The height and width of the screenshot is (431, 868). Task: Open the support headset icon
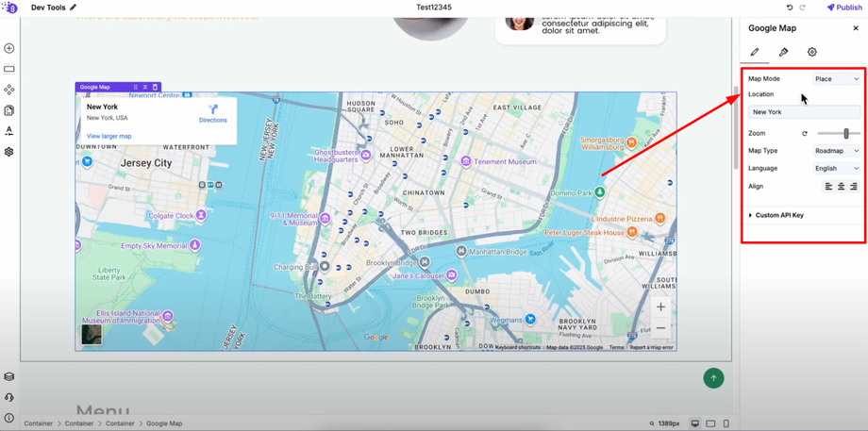click(x=8, y=397)
